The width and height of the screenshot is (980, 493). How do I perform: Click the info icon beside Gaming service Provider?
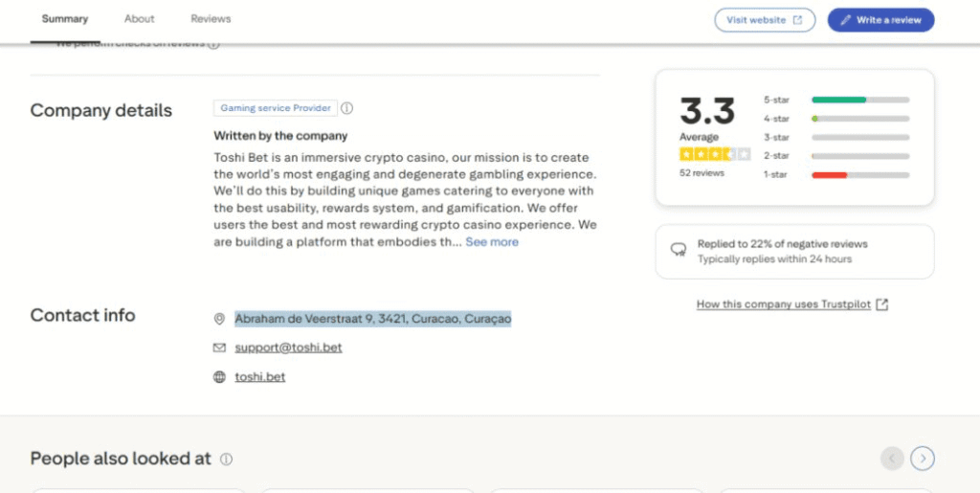347,108
